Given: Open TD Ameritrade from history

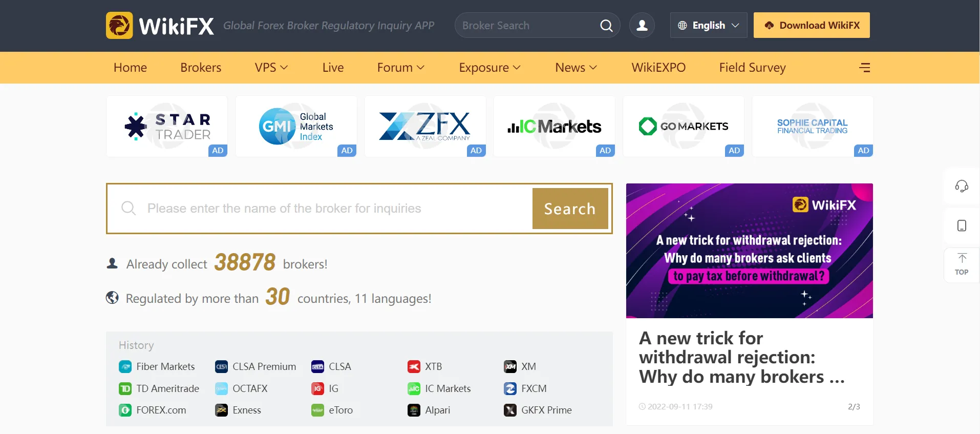Looking at the screenshot, I should click(167, 389).
